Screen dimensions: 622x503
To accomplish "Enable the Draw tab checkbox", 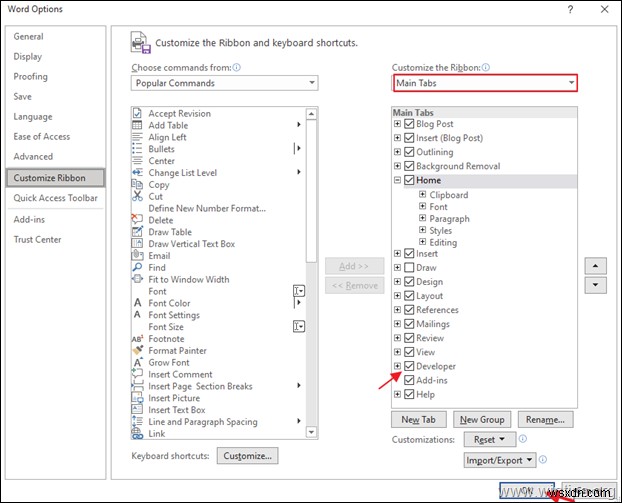I will pos(409,267).
